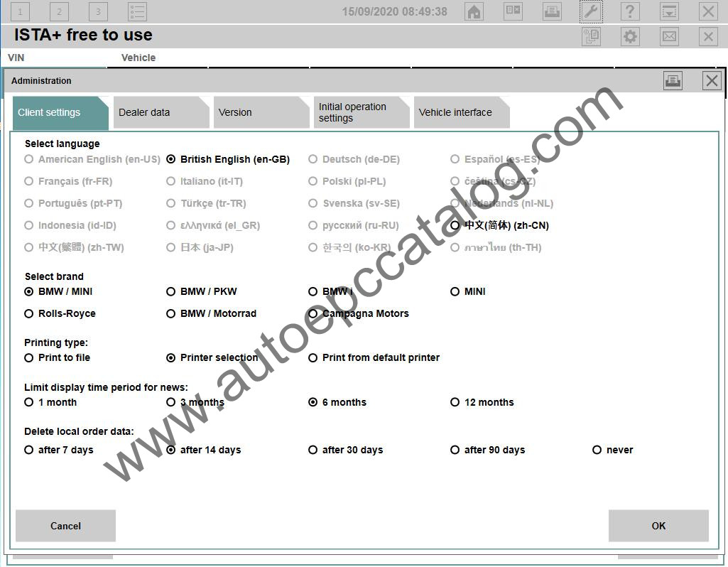This screenshot has height=567, width=728.
Task: Click the split-panel icon next to Home
Action: coord(513,11)
